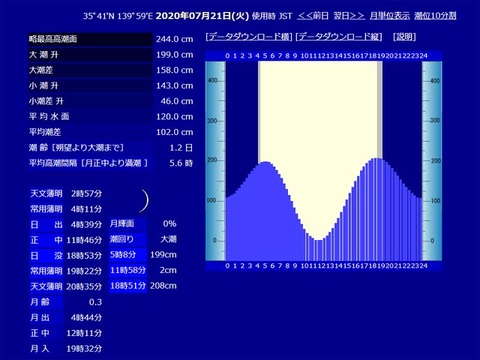This screenshot has height=360, width=480.
Task: Select sunset time 18時53分
Action: (84, 256)
